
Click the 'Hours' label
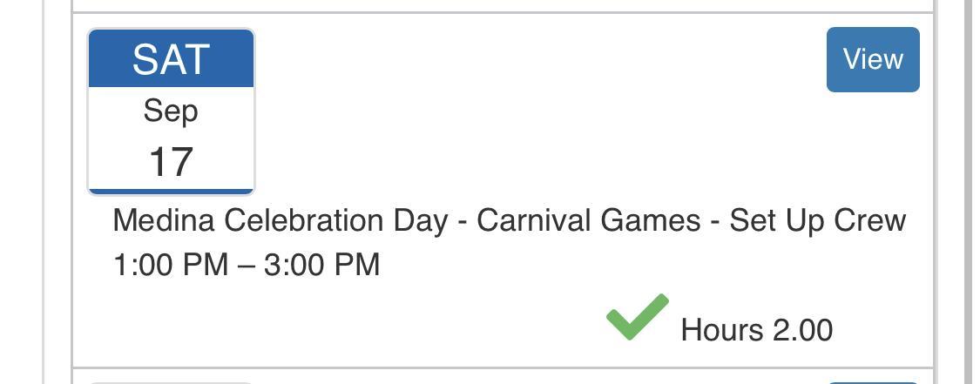(722, 330)
